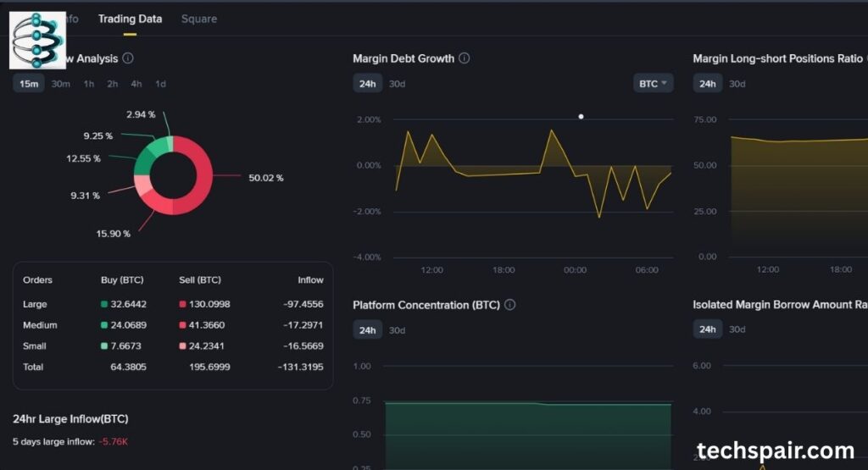Open the Trading Data tab
Image resolution: width=868 pixels, height=470 pixels.
tap(130, 19)
